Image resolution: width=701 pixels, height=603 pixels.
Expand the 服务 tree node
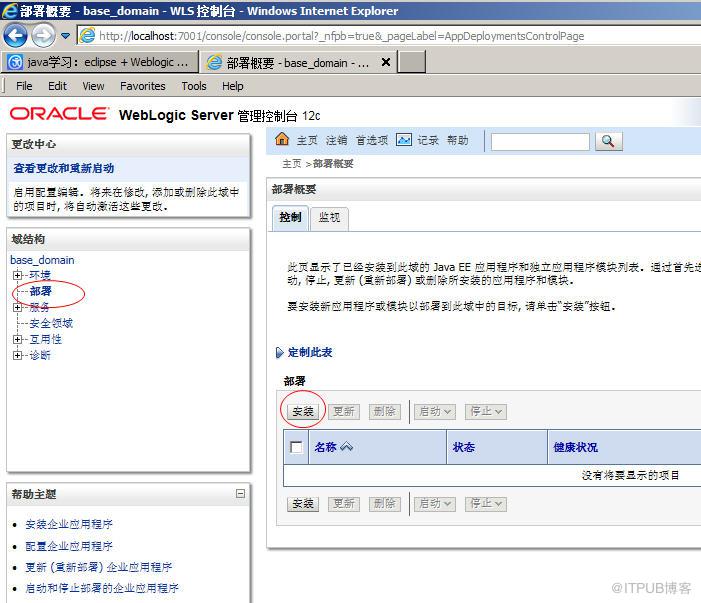pos(17,307)
